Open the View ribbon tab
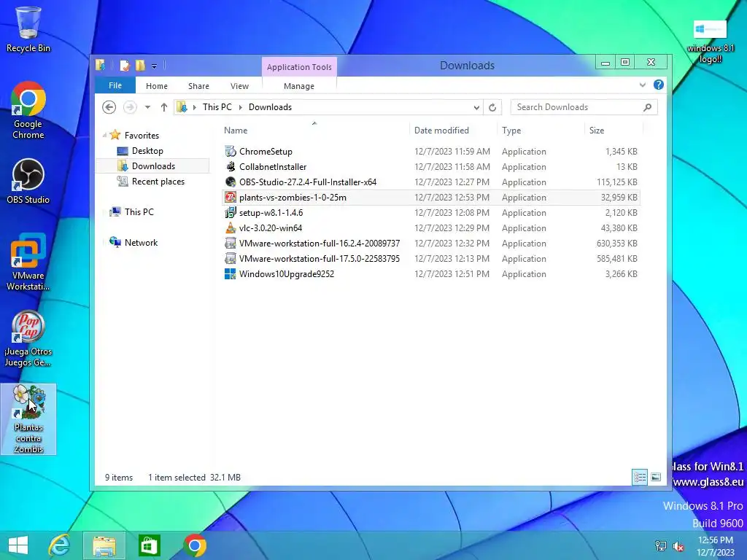Screen dimensions: 747x560 tap(239, 86)
